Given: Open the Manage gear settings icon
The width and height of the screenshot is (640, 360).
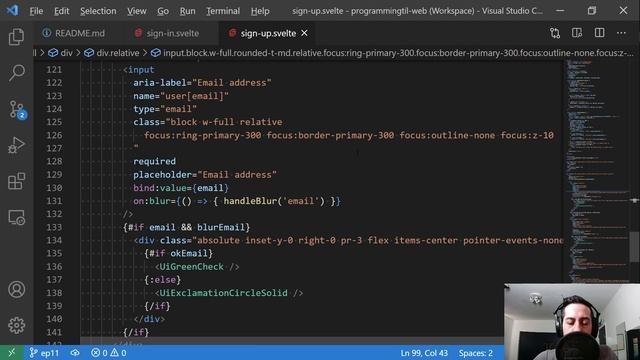Looking at the screenshot, I should 16,325.
